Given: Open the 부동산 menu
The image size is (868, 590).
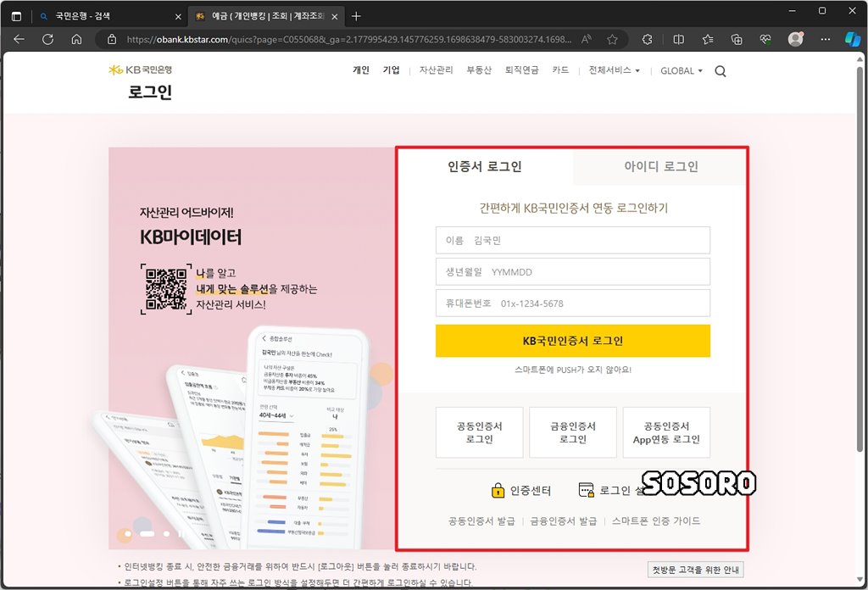Looking at the screenshot, I should click(x=479, y=70).
